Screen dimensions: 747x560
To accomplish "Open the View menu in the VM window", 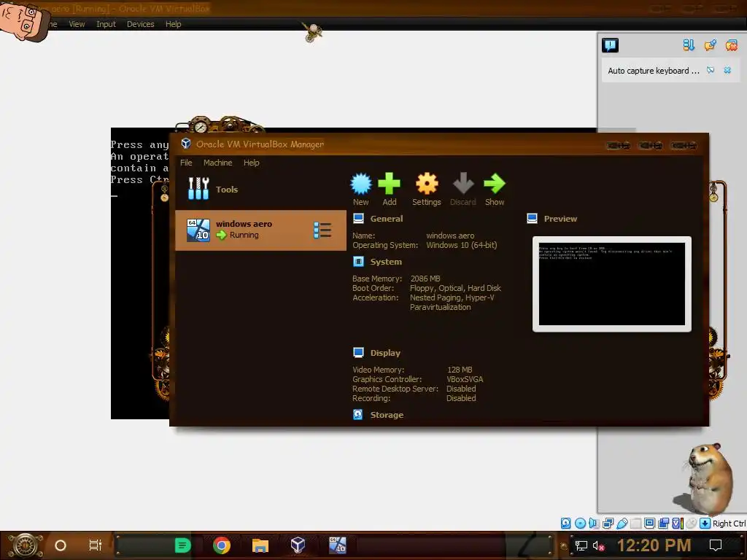I will coord(77,24).
